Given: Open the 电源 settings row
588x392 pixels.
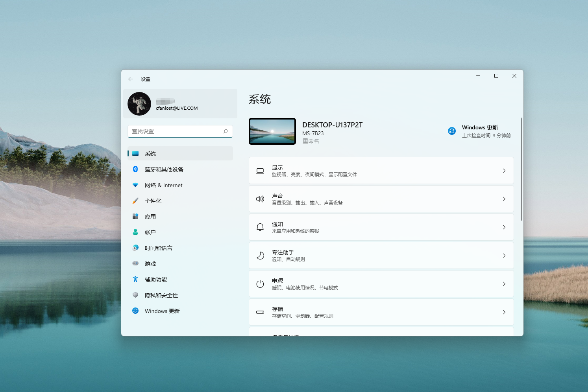Looking at the screenshot, I should coord(381,284).
